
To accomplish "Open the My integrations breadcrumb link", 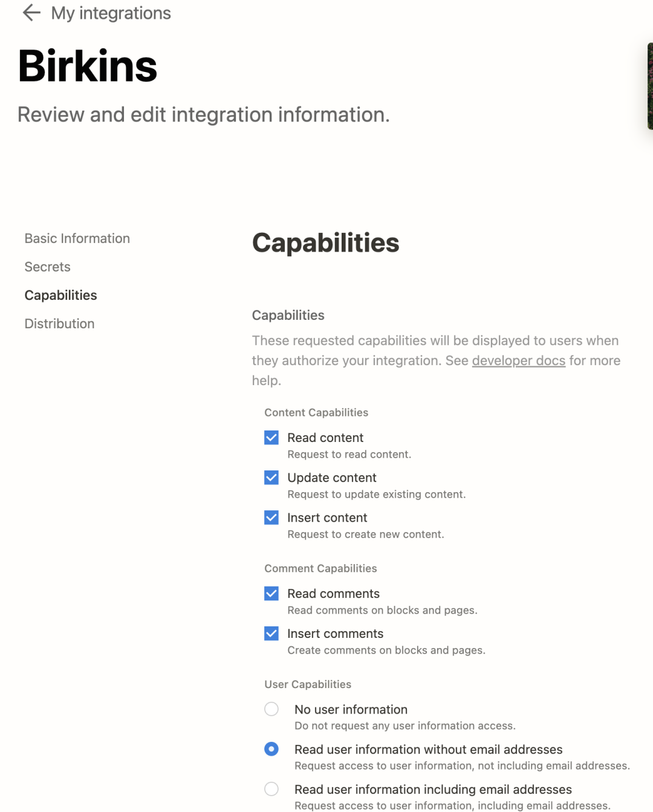I will (x=111, y=13).
